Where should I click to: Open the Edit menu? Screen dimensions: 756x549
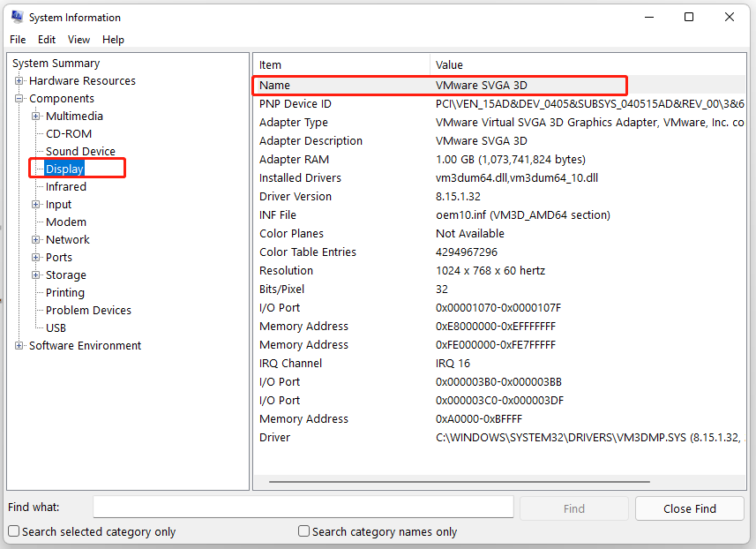point(46,39)
